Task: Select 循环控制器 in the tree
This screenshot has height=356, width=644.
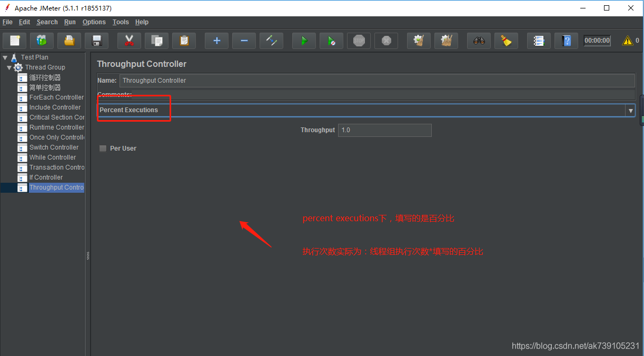Action: [x=45, y=77]
